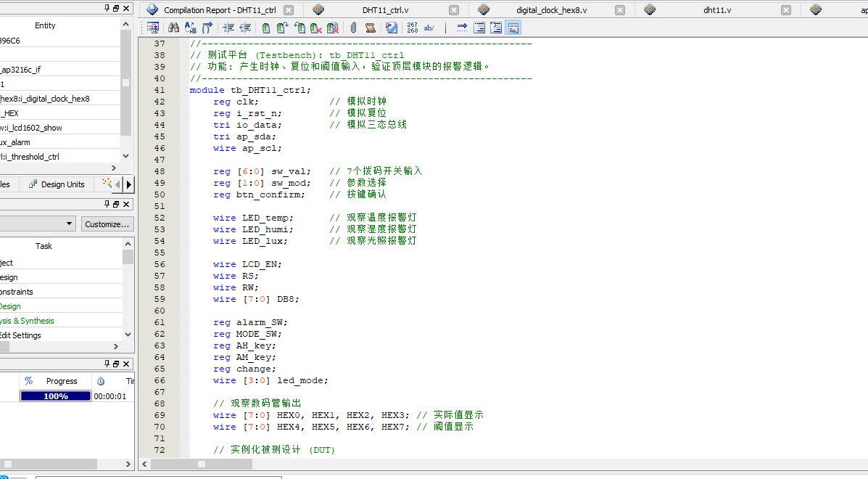Show next navigator tabs with right arrow
The height and width of the screenshot is (479, 868).
[128, 184]
